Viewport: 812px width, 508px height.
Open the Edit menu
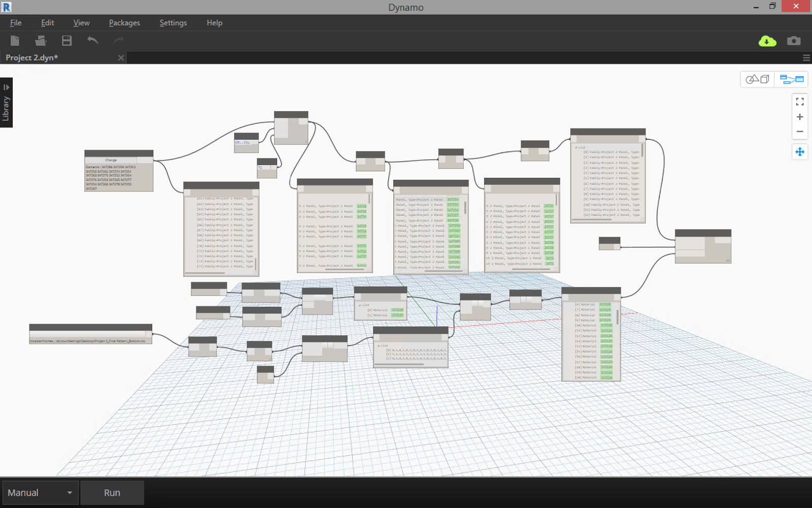coord(48,23)
